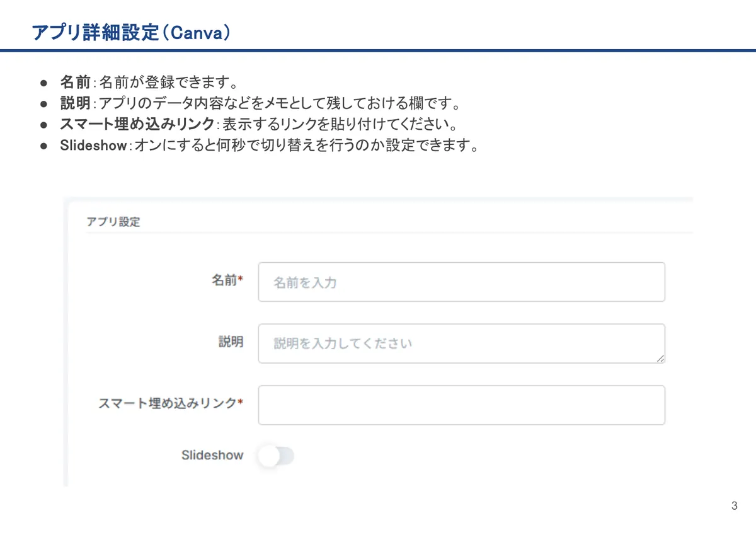Screen dimensions: 756x535
Task: Click the 名前 input field
Action: (461, 282)
